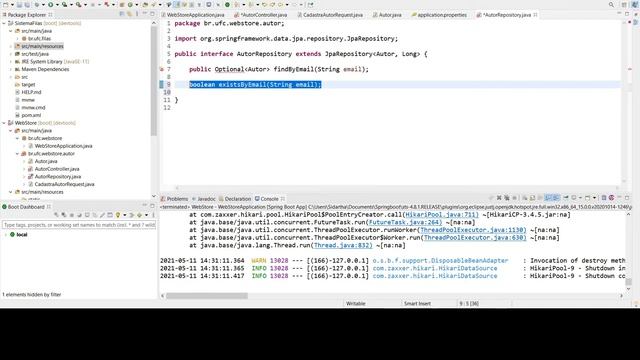
Task: Click the Save All toolbar icon
Action: tap(27, 4)
